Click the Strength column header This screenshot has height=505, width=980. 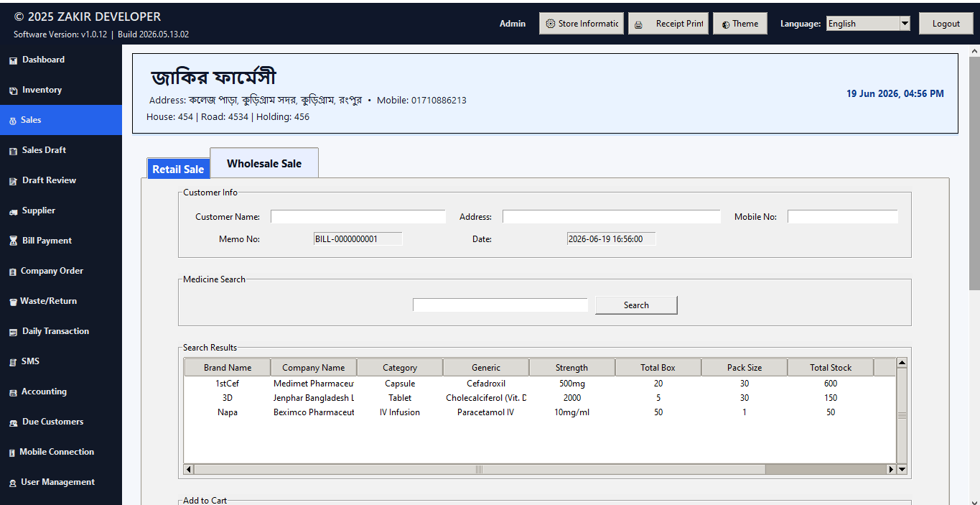click(x=572, y=367)
